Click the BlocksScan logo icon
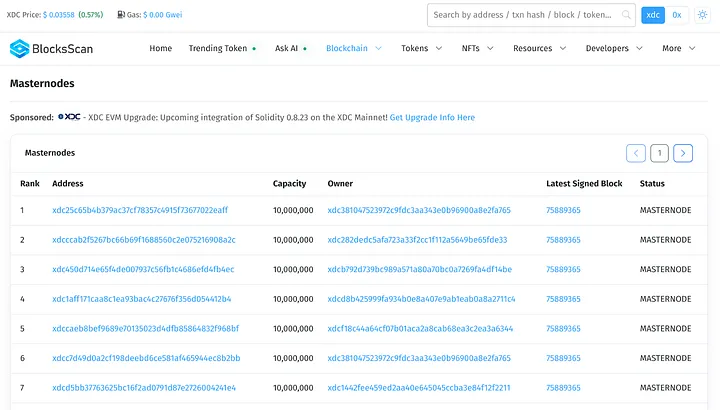 tap(20, 48)
